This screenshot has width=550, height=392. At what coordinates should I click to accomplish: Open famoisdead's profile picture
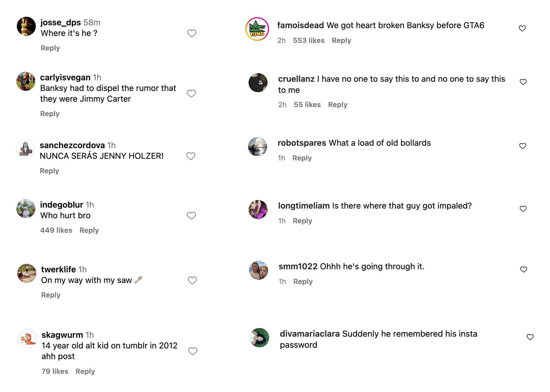pyautogui.click(x=257, y=29)
